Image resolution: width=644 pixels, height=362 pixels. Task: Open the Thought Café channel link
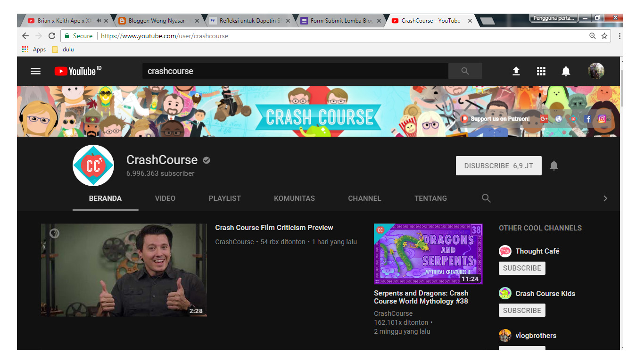[x=537, y=251]
